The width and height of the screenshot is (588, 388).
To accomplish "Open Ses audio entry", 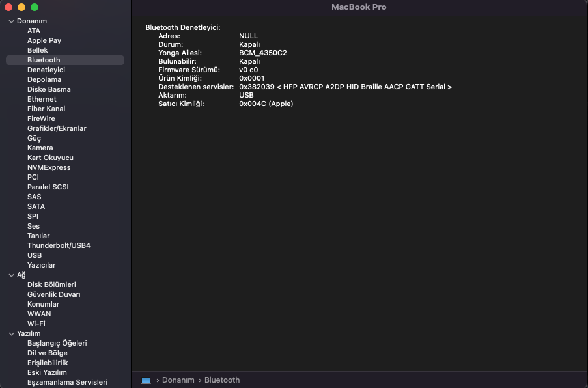I will [x=33, y=226].
